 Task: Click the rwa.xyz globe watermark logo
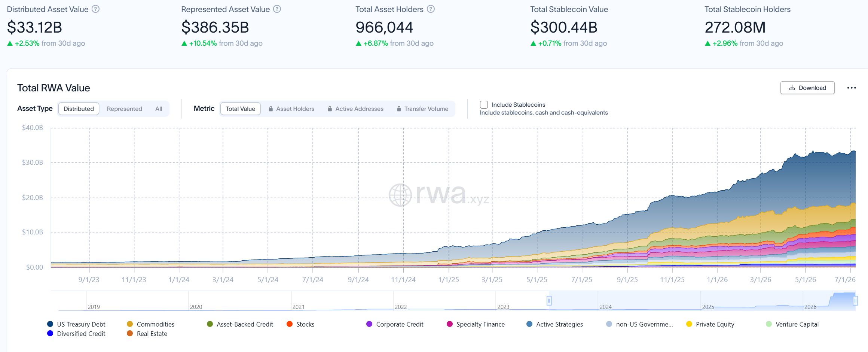(x=400, y=195)
